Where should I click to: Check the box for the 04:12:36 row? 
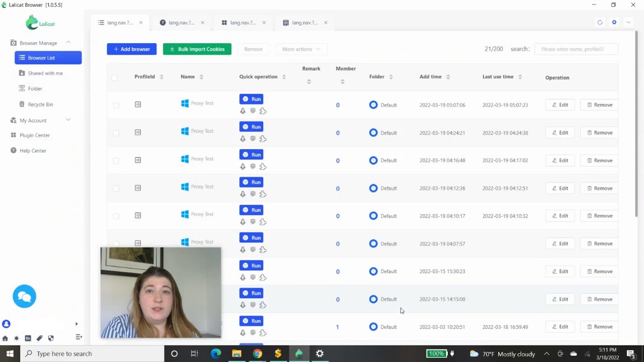(116, 188)
